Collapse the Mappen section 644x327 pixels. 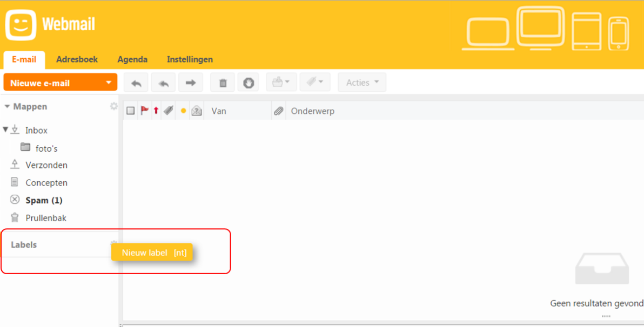click(x=7, y=107)
